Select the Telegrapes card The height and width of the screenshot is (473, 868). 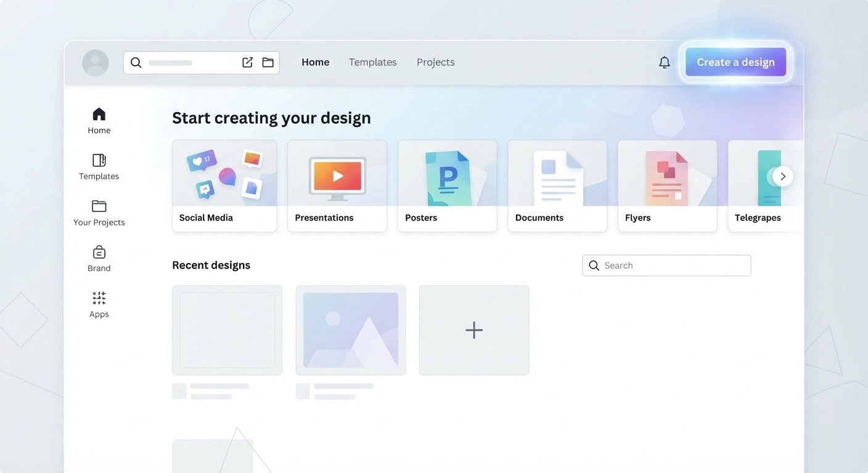[766, 186]
